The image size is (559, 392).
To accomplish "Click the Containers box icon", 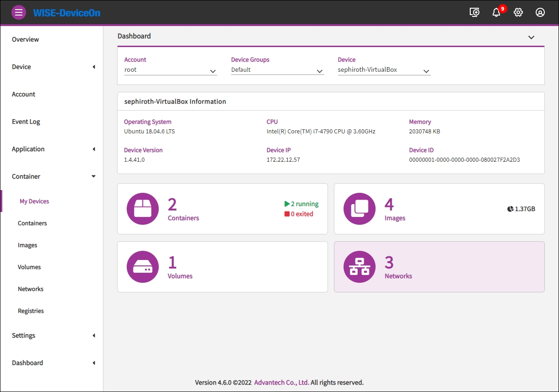I will pos(143,209).
